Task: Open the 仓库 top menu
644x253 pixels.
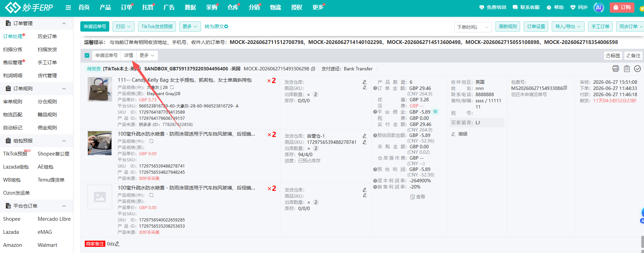Action: [233, 7]
